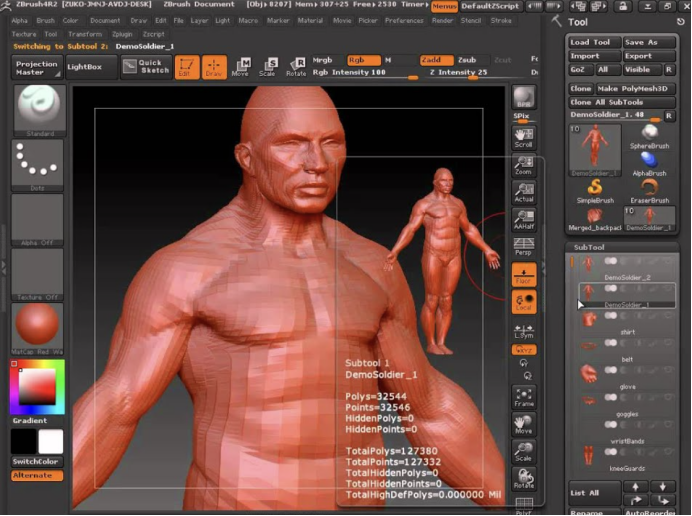The image size is (692, 516).
Task: Open LightBox browser
Action: pos(92,67)
